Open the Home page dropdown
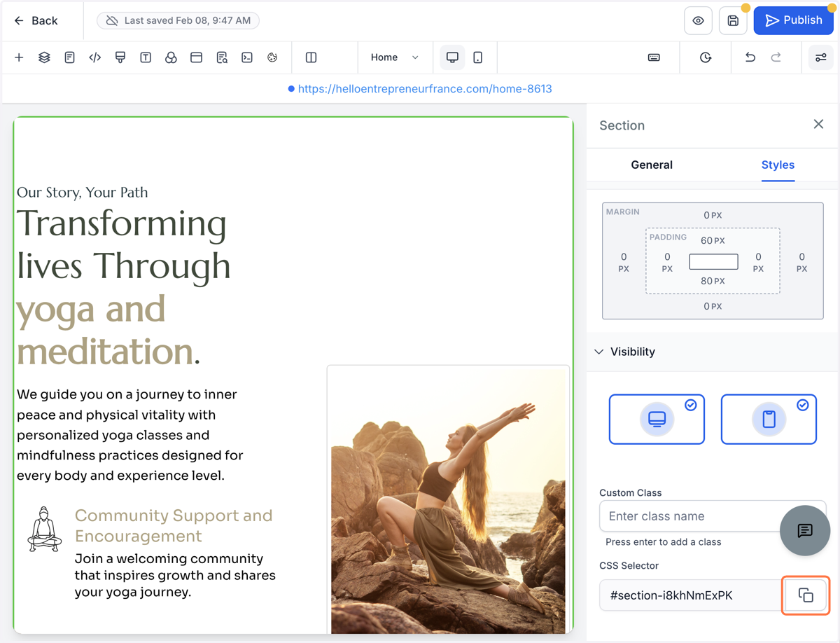Viewport: 840px width, 643px height. [395, 57]
